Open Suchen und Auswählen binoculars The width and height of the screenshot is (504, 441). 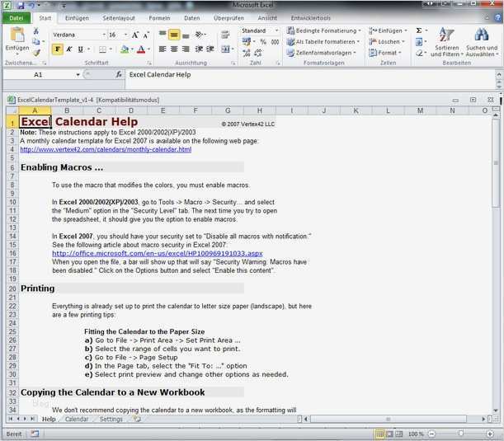[x=482, y=42]
